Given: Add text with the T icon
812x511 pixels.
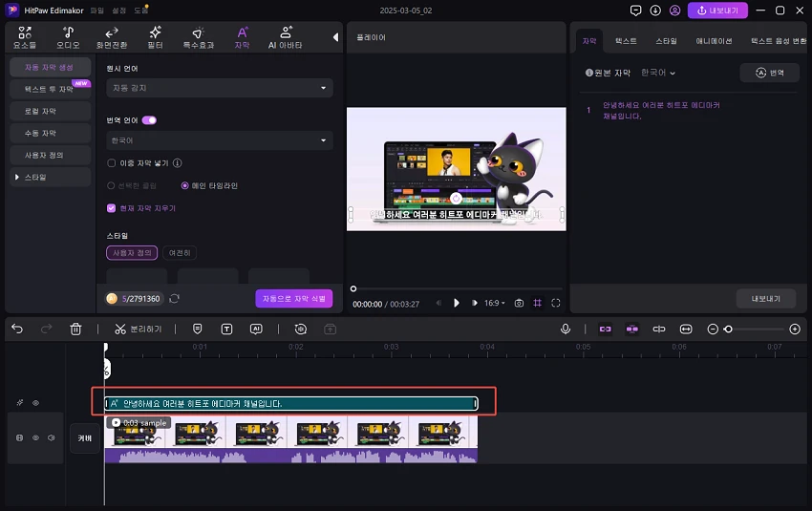Looking at the screenshot, I should point(226,329).
